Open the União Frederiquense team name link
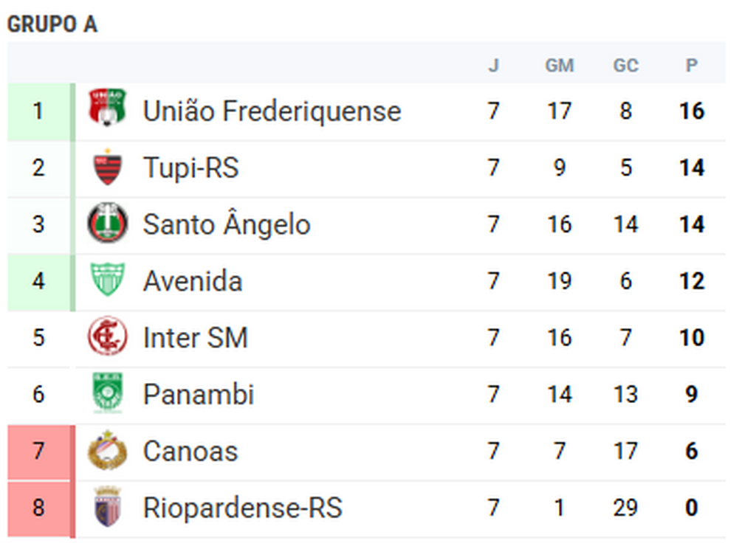 click(x=272, y=111)
